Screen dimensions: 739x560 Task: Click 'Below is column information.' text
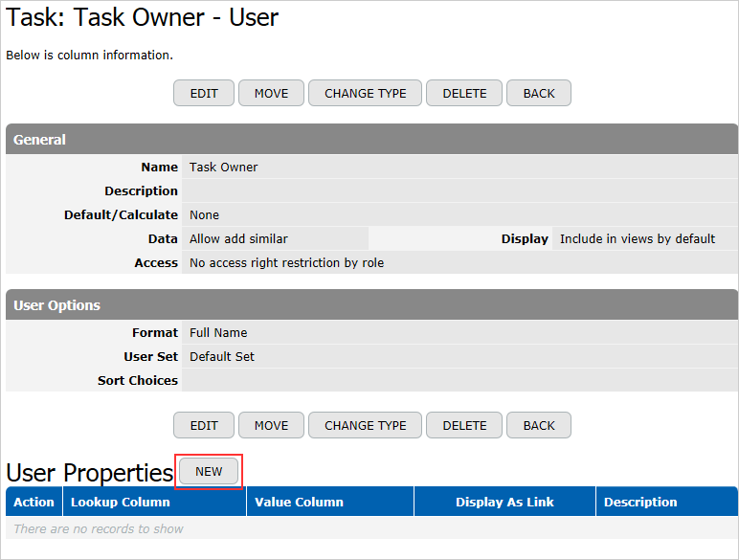[x=90, y=56]
